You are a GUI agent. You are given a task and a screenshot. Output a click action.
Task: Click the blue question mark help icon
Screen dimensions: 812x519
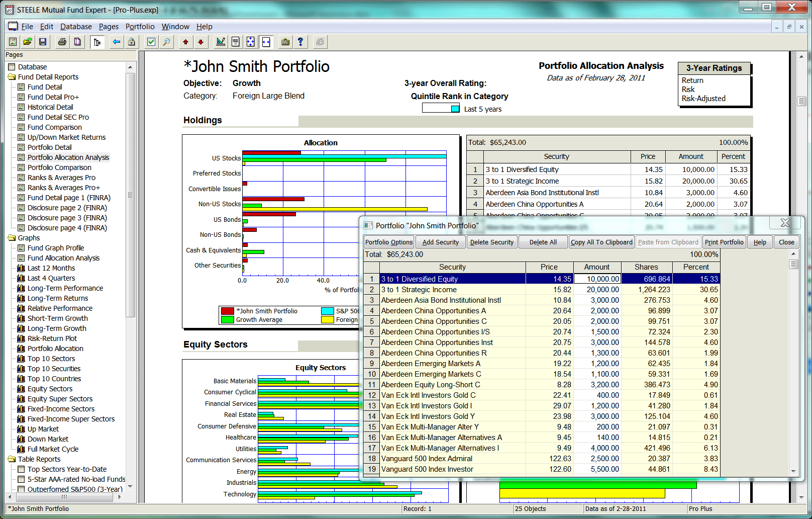[300, 42]
